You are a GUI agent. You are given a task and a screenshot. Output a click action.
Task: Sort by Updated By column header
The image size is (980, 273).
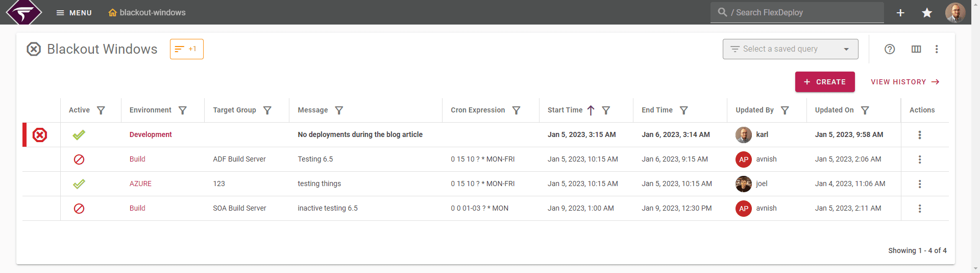754,110
